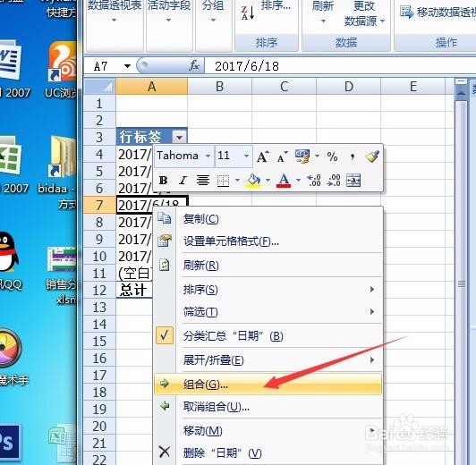Click the 刷新 button in ribbon
476x465 pixels.
point(323,12)
